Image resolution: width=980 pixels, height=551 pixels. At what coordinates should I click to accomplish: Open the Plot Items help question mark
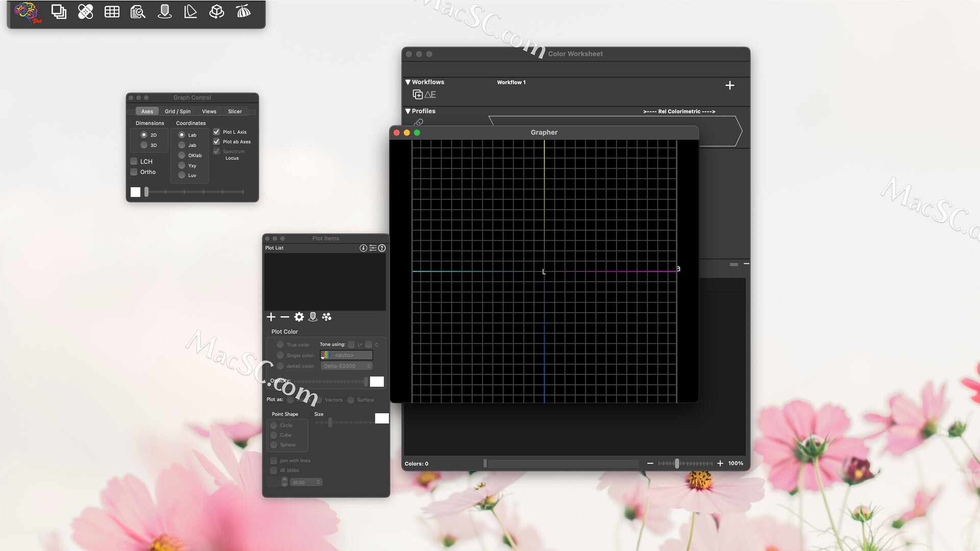pos(382,248)
